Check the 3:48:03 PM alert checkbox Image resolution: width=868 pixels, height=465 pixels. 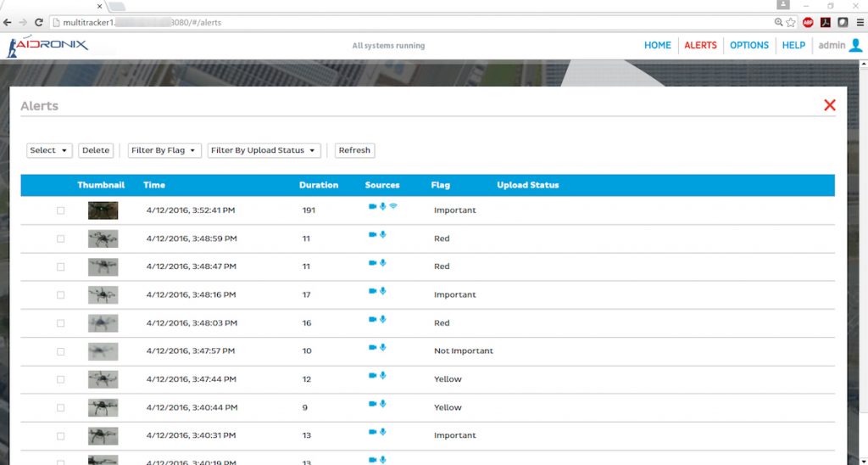(x=60, y=323)
